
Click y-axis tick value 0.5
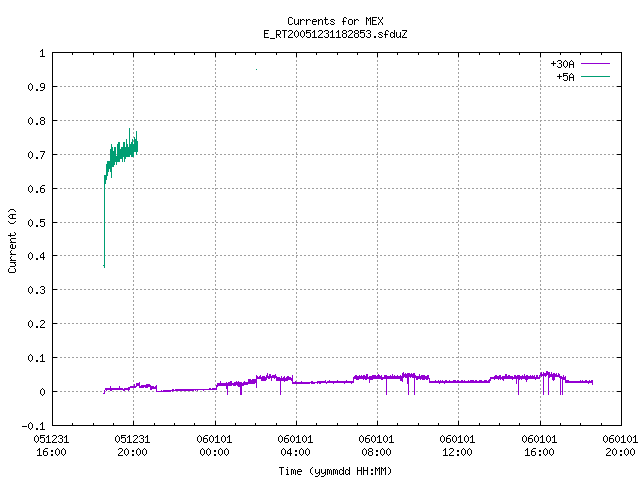click(x=36, y=223)
